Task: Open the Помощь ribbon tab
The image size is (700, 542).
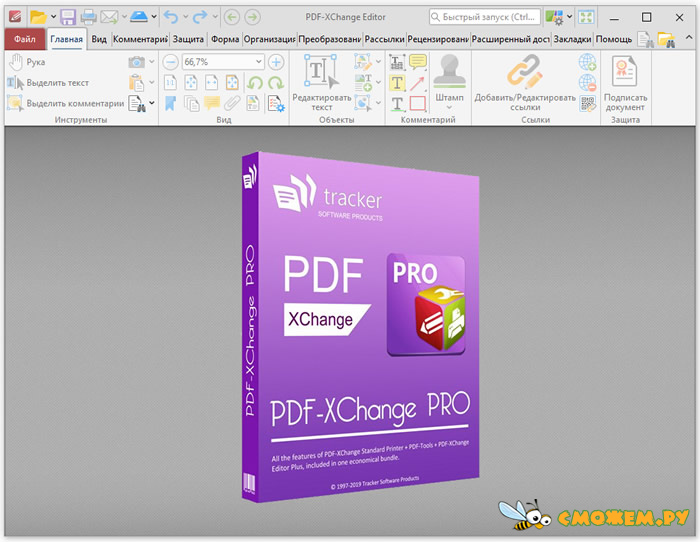Action: pyautogui.click(x=614, y=39)
